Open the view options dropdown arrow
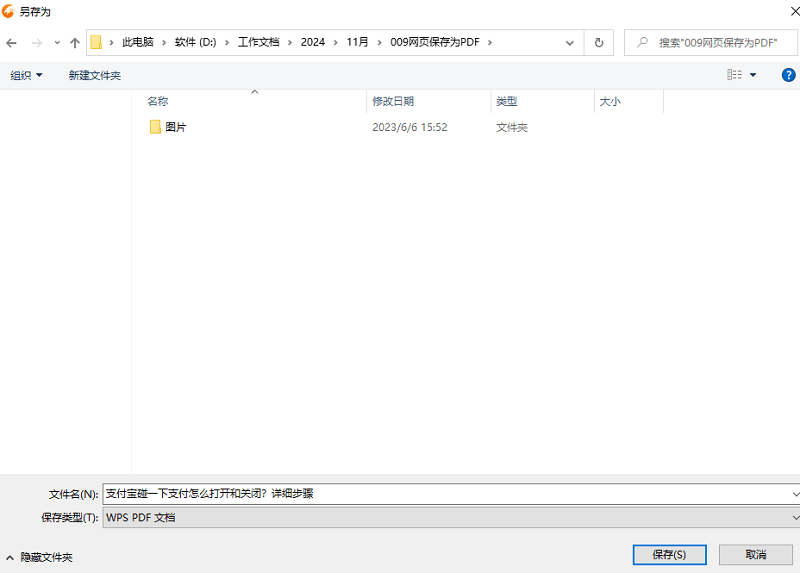 click(x=753, y=75)
